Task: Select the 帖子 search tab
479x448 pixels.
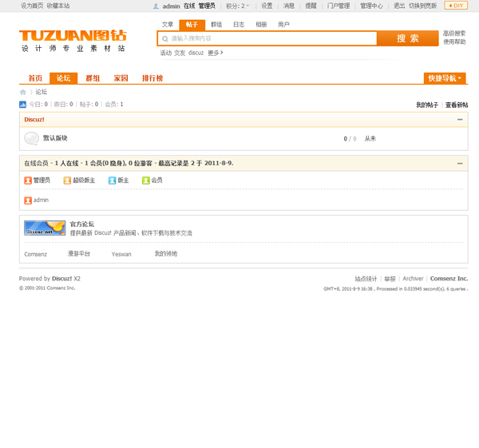Action: point(192,25)
